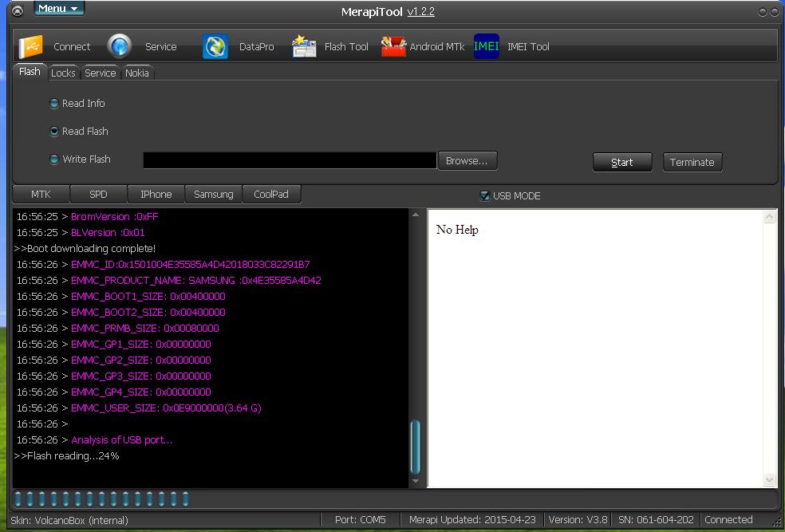Click the Service toolbar label

coord(160,46)
